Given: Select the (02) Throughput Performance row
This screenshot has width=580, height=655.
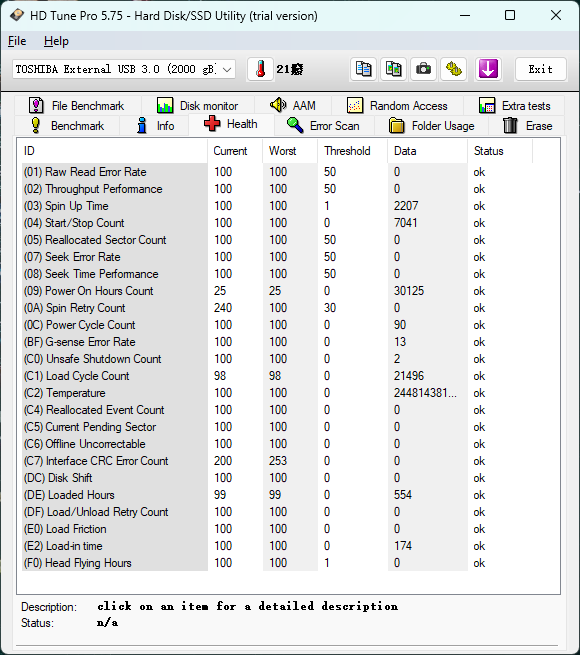Looking at the screenshot, I should click(x=277, y=189).
